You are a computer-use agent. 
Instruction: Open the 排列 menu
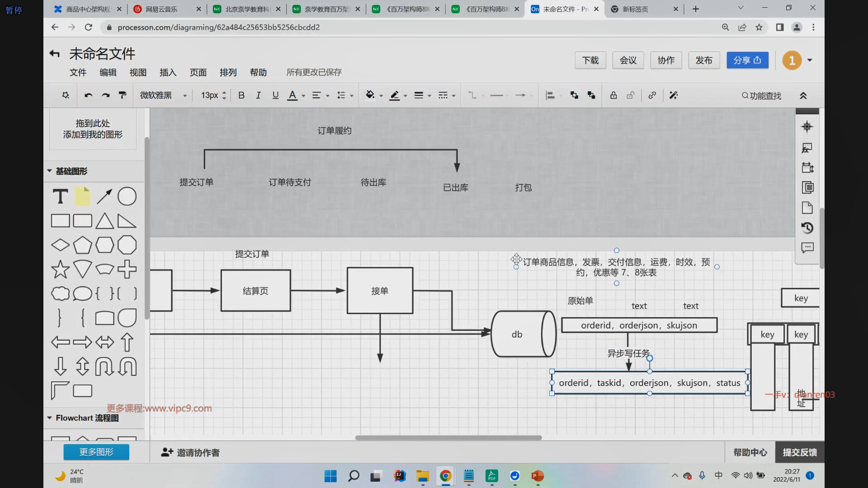click(x=228, y=72)
